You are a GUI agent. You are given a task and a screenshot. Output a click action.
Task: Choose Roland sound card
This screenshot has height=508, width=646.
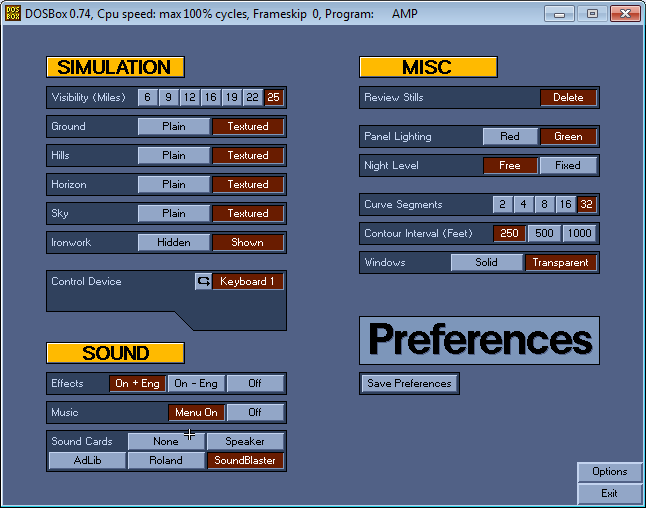pos(166,461)
